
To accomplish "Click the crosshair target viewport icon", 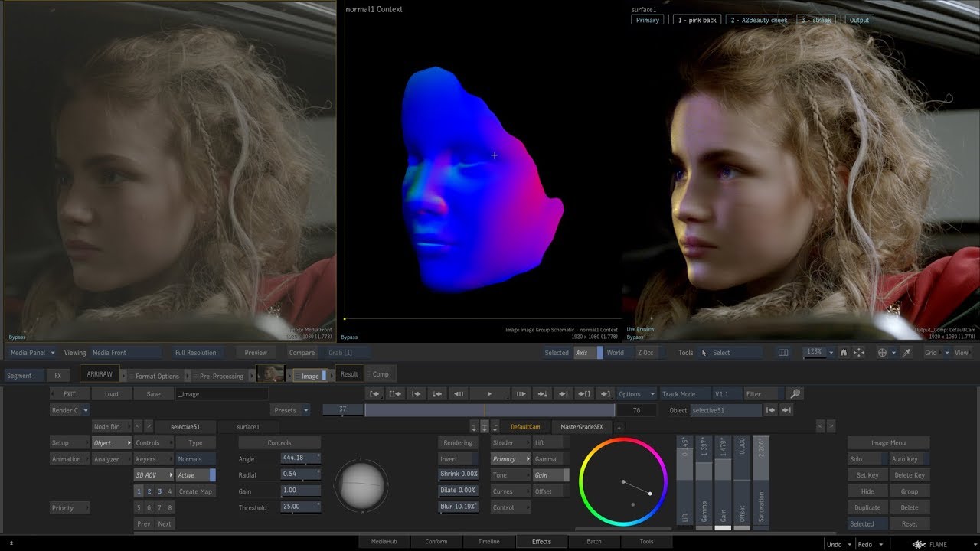I will [x=882, y=353].
